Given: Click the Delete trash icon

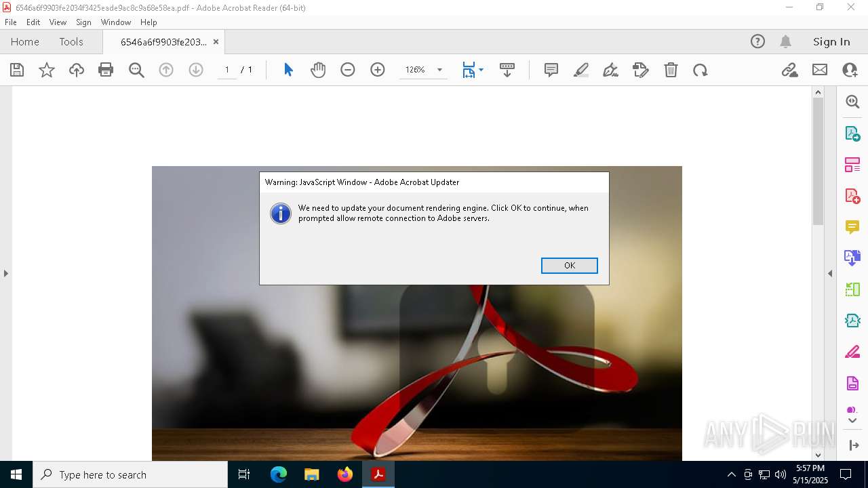Looking at the screenshot, I should pos(671,70).
